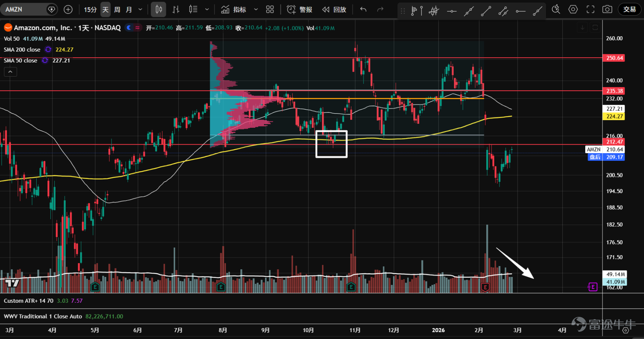Click the red February earnings E marker
This screenshot has width=644, height=339.
(x=485, y=287)
